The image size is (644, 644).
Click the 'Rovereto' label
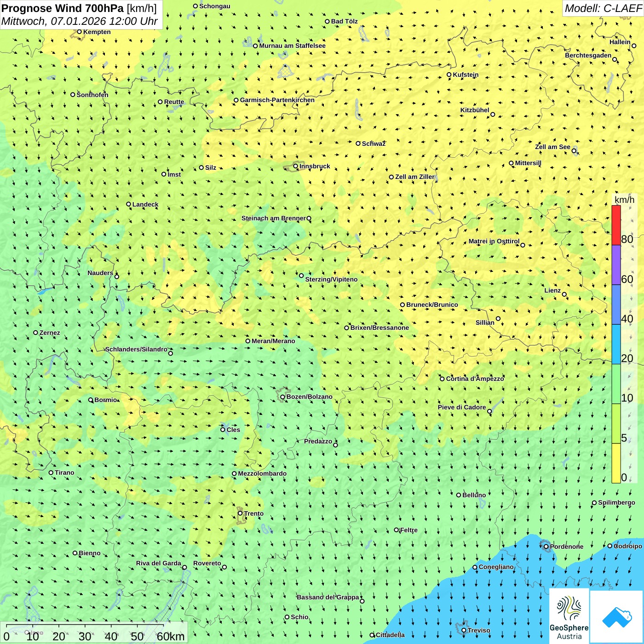[207, 563]
